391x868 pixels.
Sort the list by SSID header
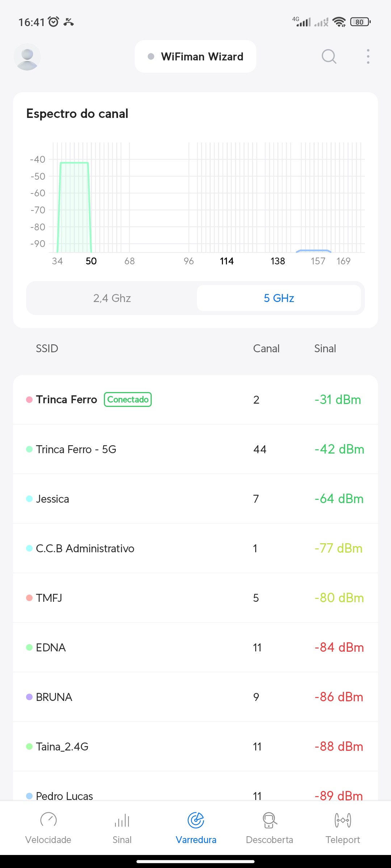point(47,349)
